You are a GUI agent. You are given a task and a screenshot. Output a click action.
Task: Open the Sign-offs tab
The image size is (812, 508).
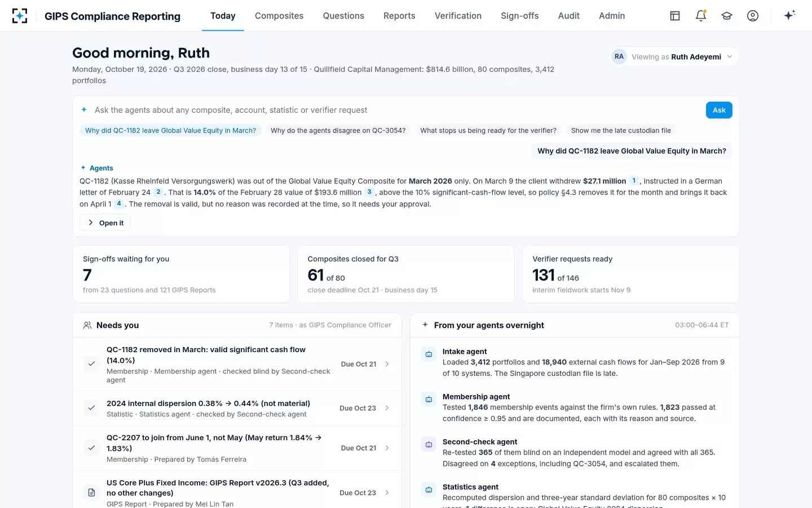click(x=520, y=16)
